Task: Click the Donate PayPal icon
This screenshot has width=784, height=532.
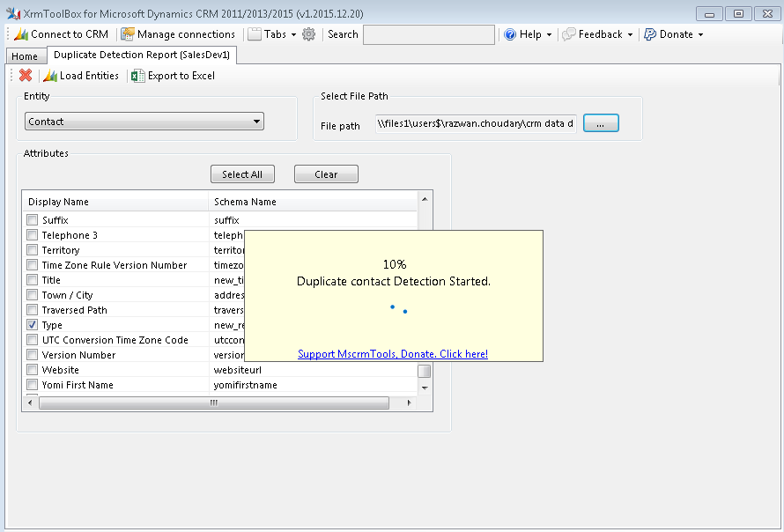Action: (x=650, y=34)
